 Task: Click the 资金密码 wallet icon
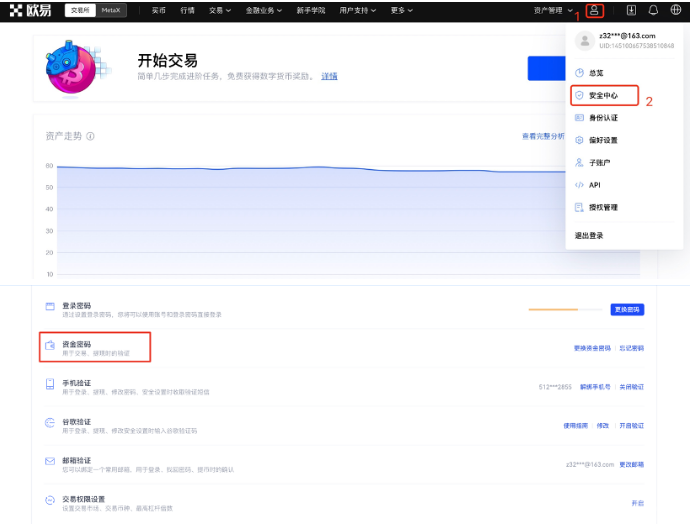tap(50, 346)
